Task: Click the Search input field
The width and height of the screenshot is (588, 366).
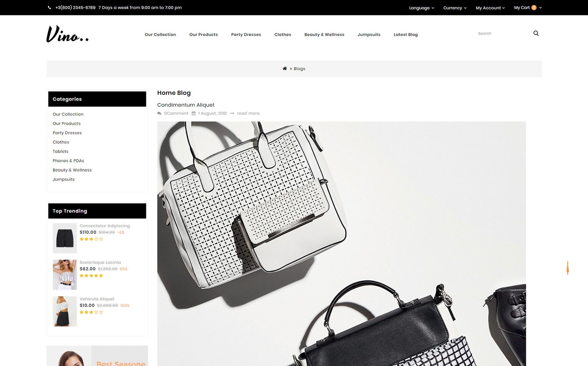Action: (503, 34)
